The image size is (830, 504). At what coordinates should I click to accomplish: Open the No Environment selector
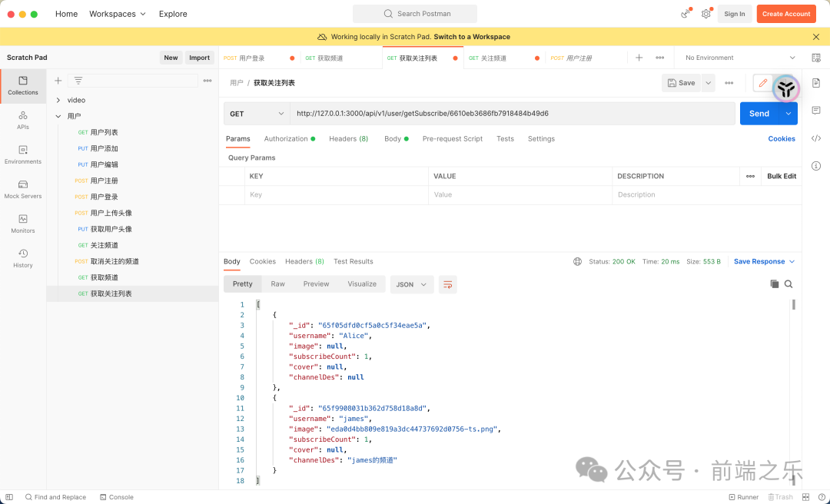(740, 58)
